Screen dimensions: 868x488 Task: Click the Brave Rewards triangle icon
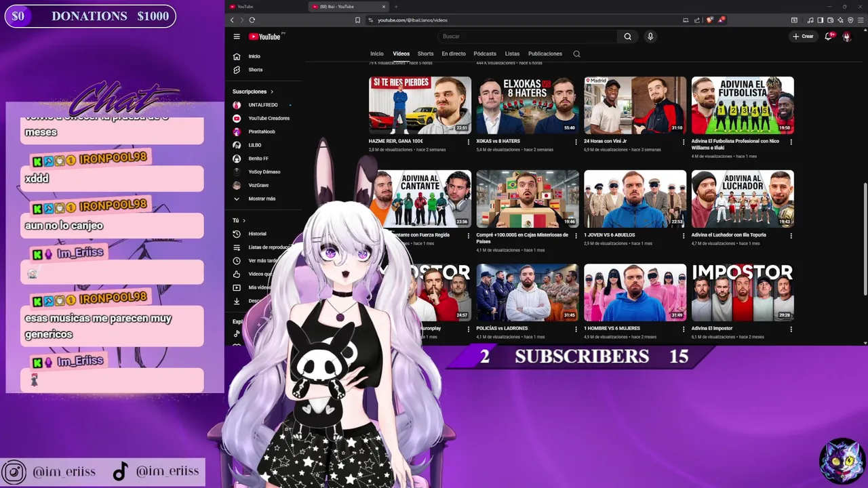[x=722, y=20]
